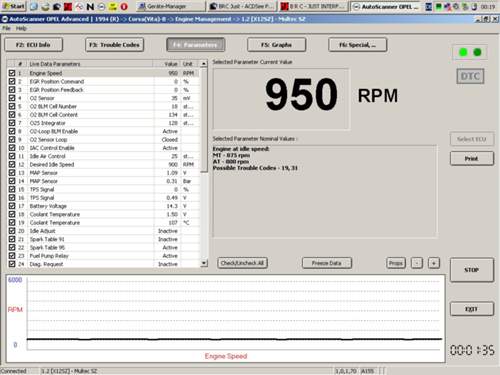Open F5: Graphs page
The height and width of the screenshot is (375, 500).
(276, 45)
